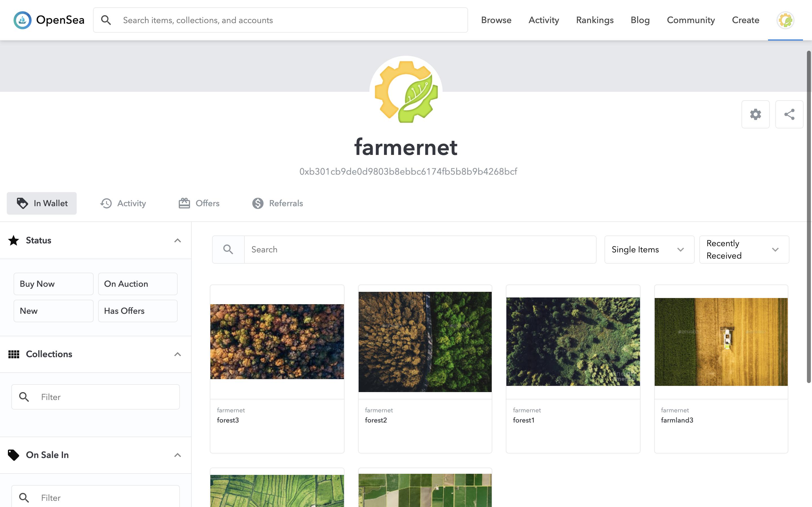This screenshot has height=507, width=812.
Task: Click the settings gear icon top right
Action: coord(756,114)
